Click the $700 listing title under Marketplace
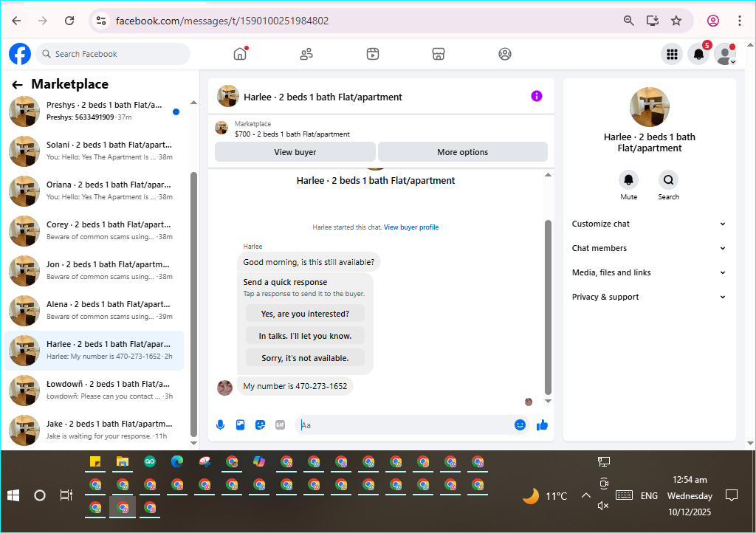Viewport: 756px width, 533px height. (292, 134)
